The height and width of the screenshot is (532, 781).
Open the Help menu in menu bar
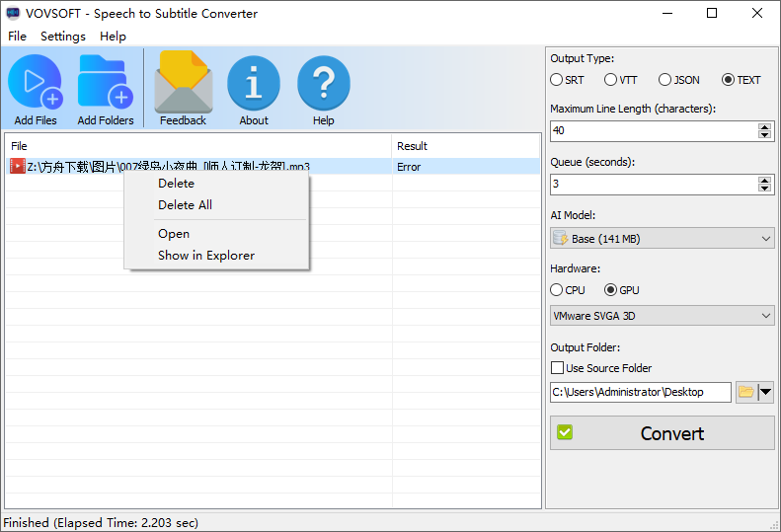[113, 37]
